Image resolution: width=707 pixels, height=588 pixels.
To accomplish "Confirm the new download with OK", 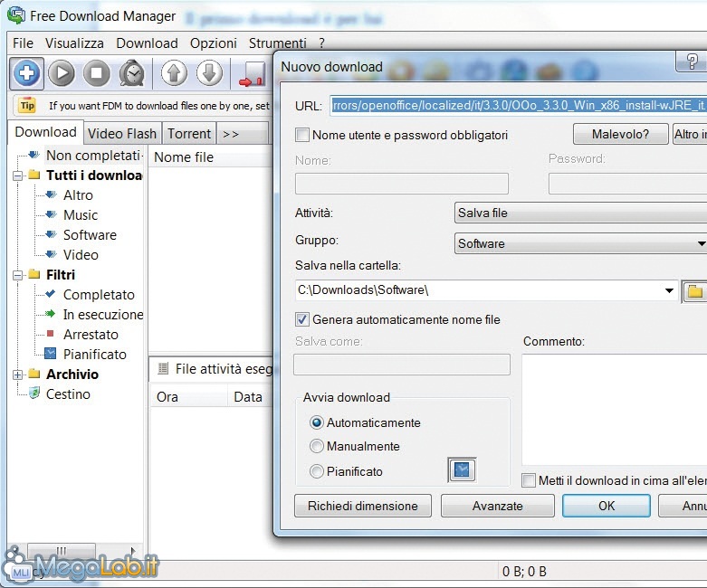I will coord(607,506).
